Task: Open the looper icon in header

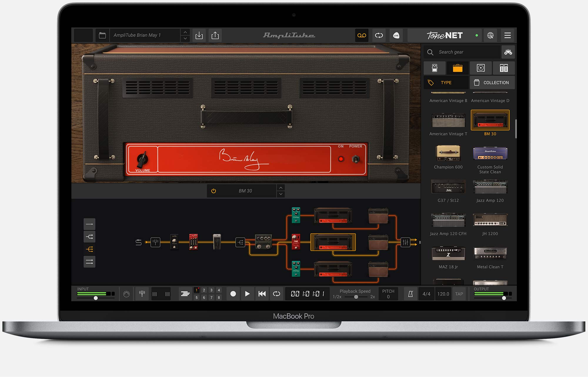Action: (379, 36)
